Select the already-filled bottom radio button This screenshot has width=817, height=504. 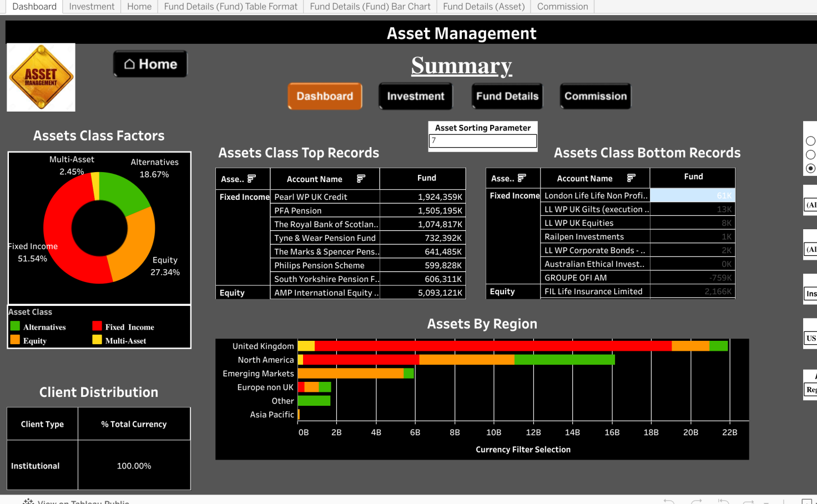810,168
